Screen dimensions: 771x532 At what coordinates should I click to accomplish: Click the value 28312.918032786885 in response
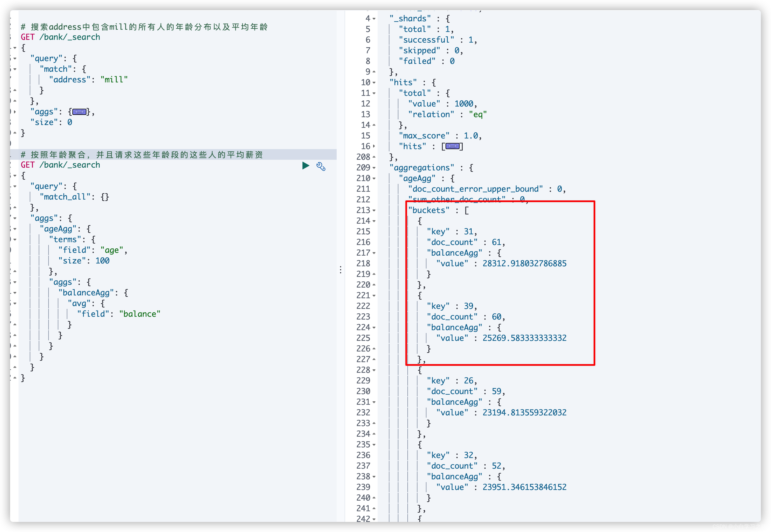[524, 264]
